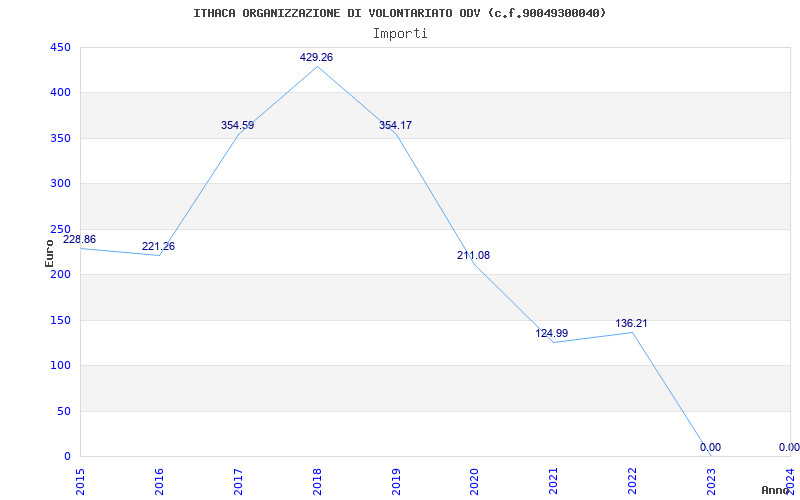Click the 0.00 label above 2023

click(710, 447)
